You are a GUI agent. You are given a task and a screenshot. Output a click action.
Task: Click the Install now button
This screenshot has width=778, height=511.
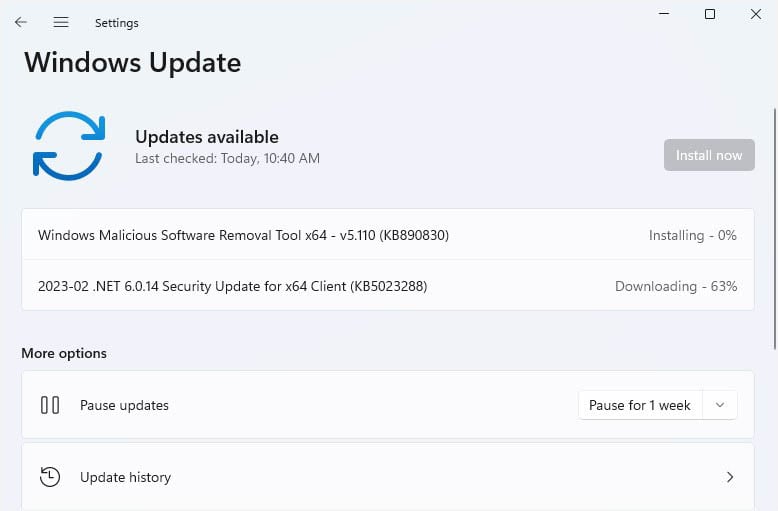[x=709, y=155]
